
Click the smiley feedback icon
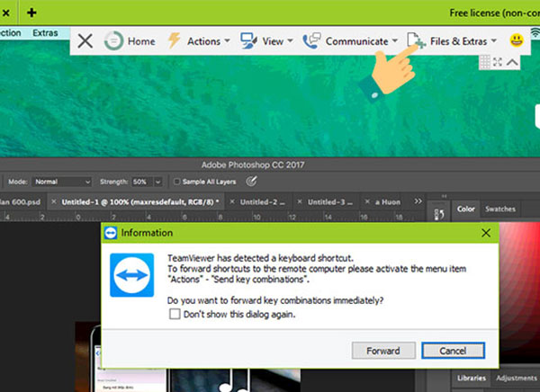tap(517, 40)
